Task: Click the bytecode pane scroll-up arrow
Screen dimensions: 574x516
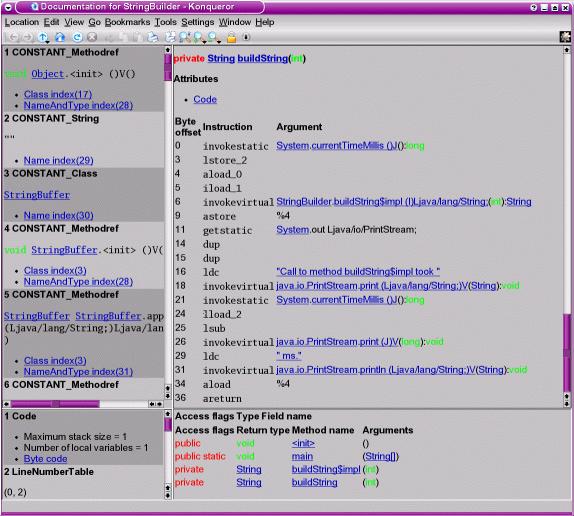Action: 566,49
